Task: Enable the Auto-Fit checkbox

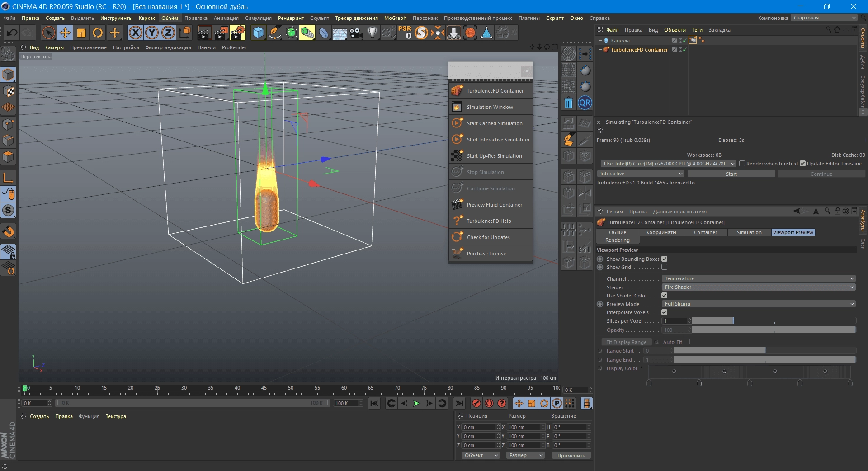Action: pyautogui.click(x=687, y=342)
